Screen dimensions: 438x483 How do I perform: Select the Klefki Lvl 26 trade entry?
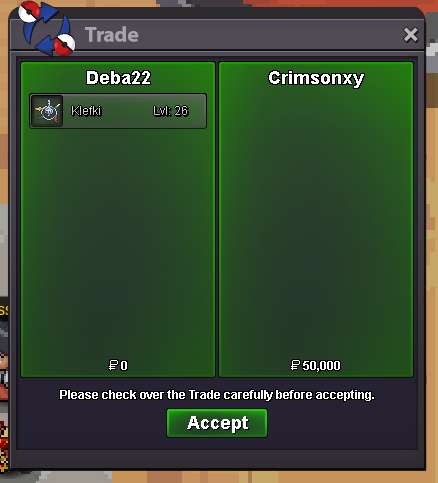(x=118, y=111)
